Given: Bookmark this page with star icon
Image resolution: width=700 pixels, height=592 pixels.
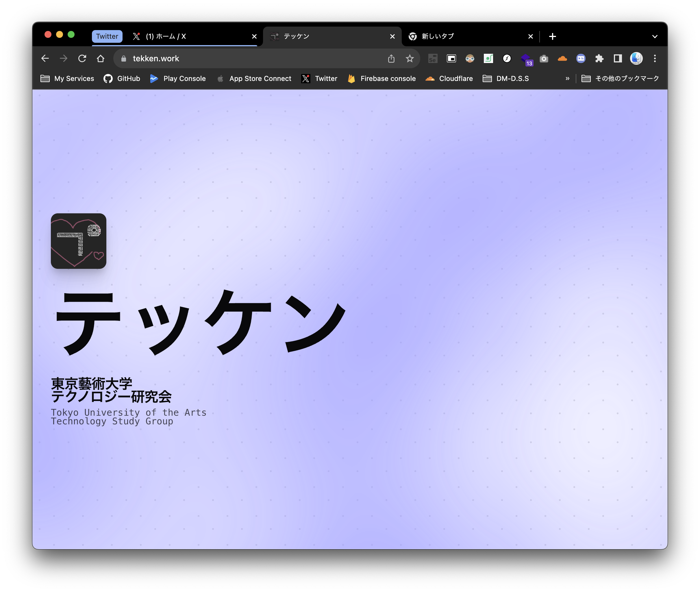Looking at the screenshot, I should click(410, 59).
